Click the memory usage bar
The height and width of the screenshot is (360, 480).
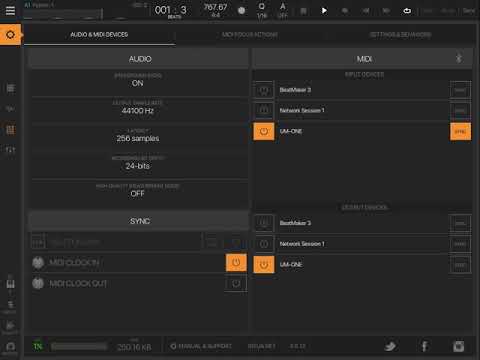point(79,347)
